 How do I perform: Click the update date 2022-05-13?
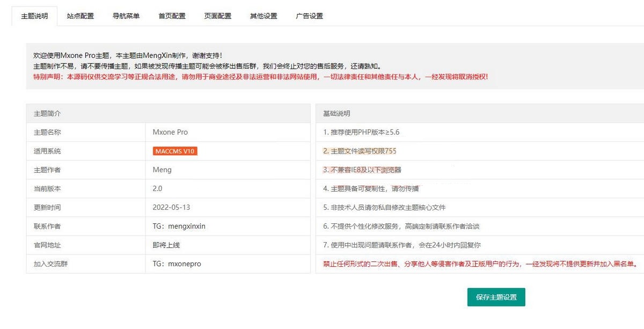(171, 207)
